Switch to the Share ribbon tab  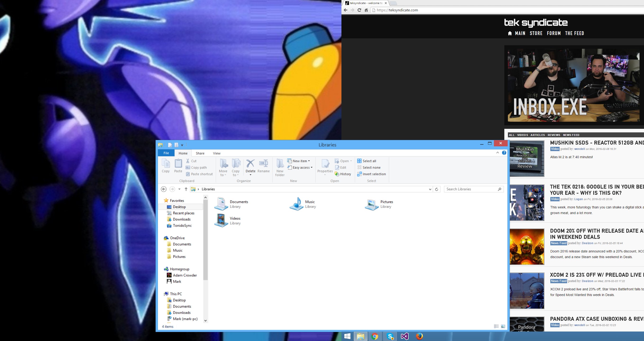[x=200, y=153]
